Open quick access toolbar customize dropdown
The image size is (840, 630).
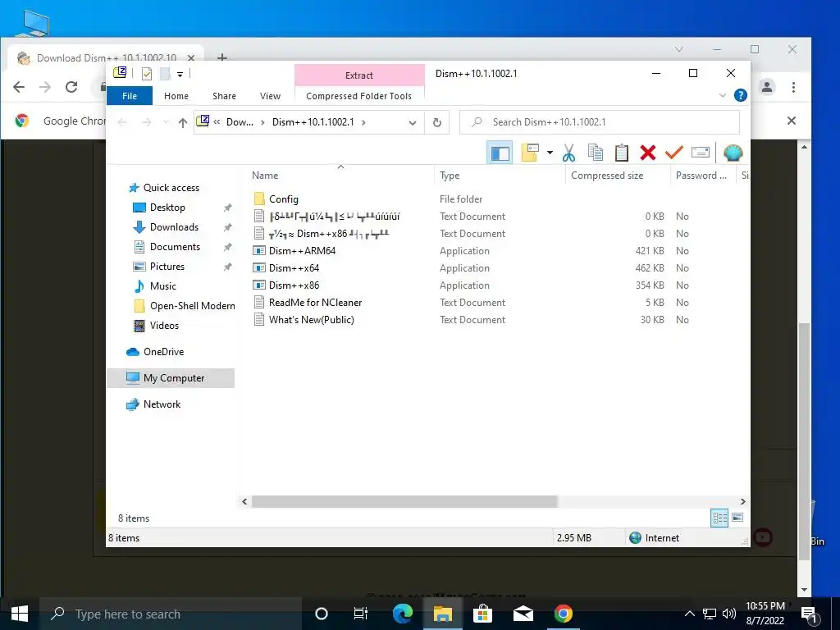coord(180,75)
